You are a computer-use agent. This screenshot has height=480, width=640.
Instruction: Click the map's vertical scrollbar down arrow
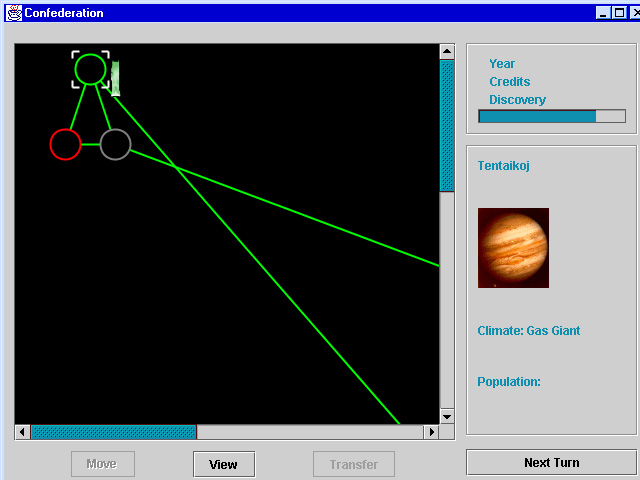coord(447,416)
